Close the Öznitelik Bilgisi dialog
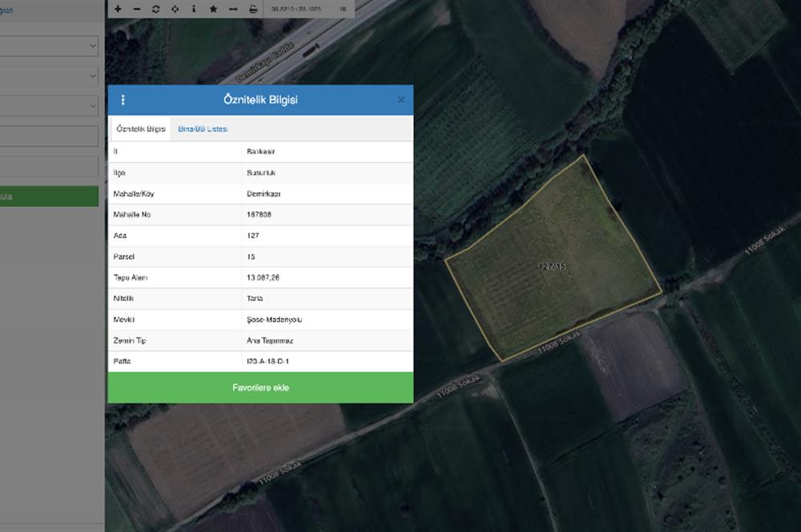Screen dimensions: 801x532 pos(400,100)
